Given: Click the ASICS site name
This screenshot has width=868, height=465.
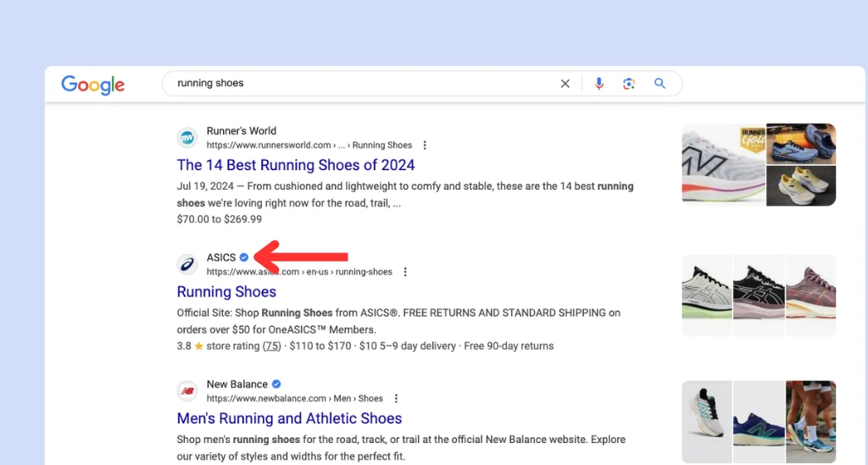Looking at the screenshot, I should tap(221, 257).
